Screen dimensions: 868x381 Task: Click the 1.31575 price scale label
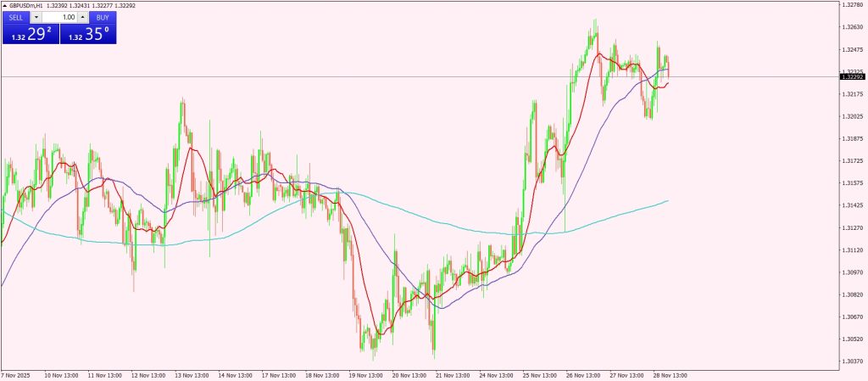click(x=851, y=182)
